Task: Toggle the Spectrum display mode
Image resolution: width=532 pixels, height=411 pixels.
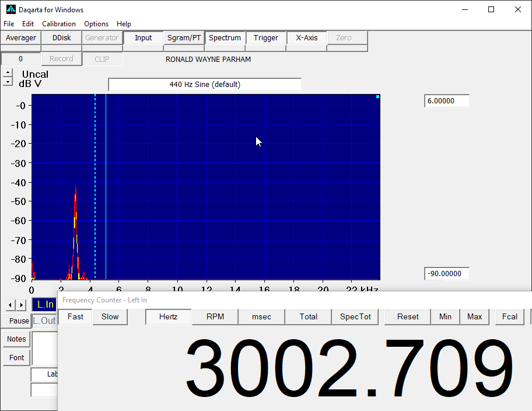Action: [225, 38]
